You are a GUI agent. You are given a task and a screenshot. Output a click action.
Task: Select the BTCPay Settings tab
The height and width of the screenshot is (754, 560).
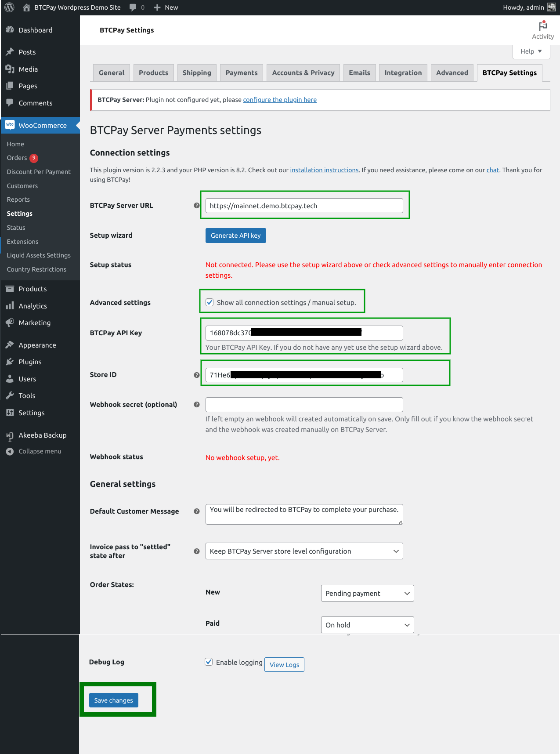pos(509,73)
